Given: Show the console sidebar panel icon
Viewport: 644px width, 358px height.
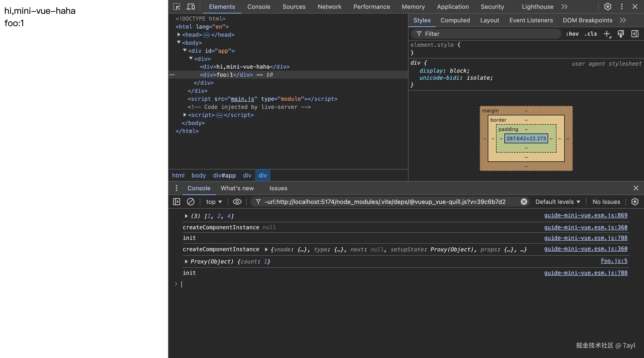Looking at the screenshot, I should (x=177, y=202).
